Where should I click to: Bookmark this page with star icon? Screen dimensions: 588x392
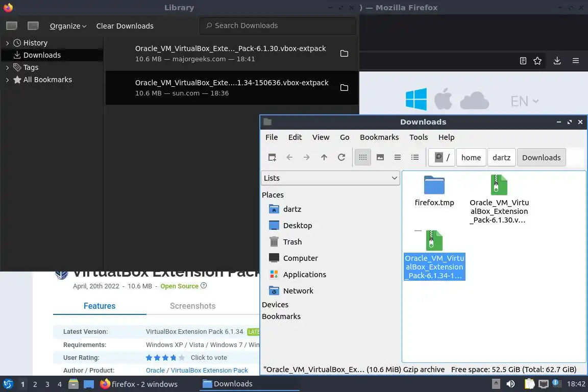(x=537, y=61)
